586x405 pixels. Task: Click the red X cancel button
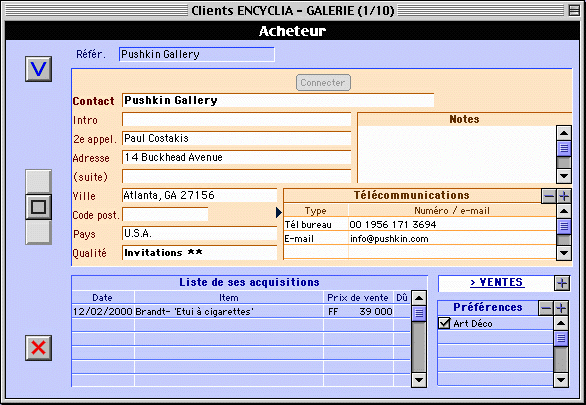pyautogui.click(x=38, y=348)
